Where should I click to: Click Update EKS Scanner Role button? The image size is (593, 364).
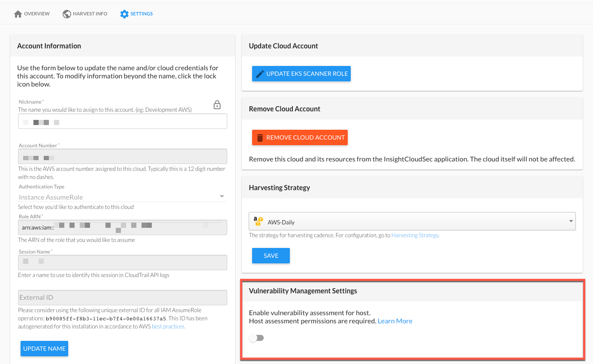pyautogui.click(x=301, y=74)
